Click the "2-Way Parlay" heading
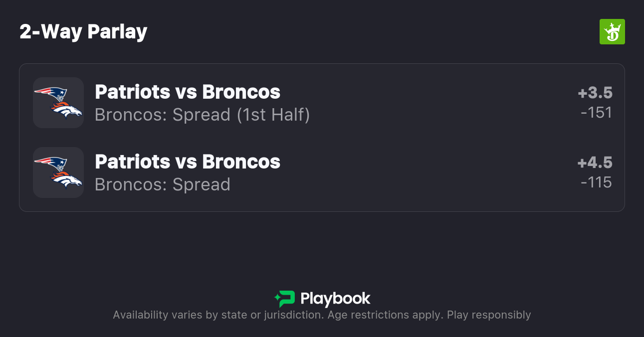644x337 pixels. pyautogui.click(x=83, y=32)
